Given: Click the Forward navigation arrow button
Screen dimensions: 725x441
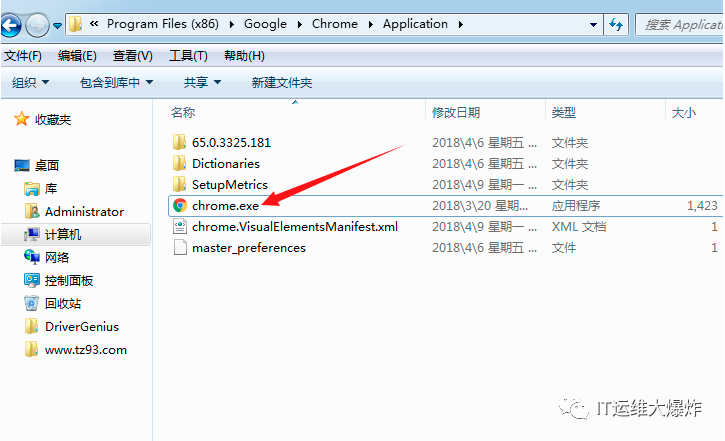Looking at the screenshot, I should point(37,25).
